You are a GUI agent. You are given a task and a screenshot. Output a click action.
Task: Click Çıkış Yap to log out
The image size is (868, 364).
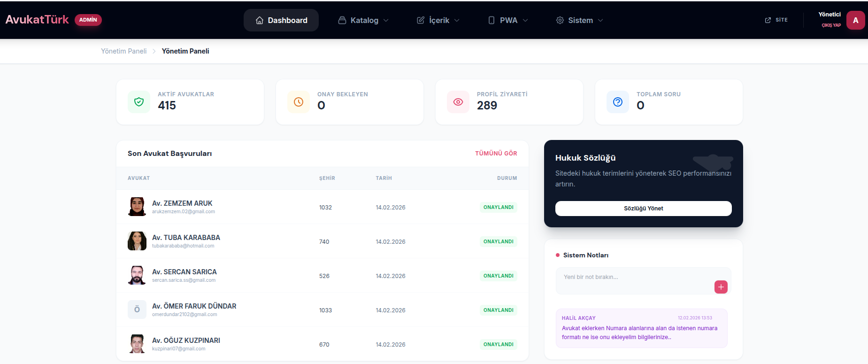pos(831,25)
